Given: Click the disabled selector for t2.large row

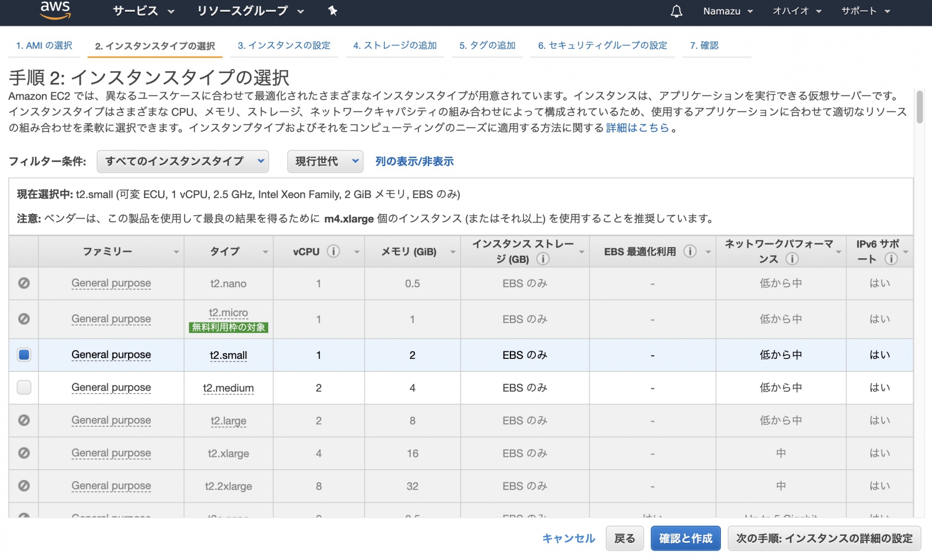Looking at the screenshot, I should 24,420.
